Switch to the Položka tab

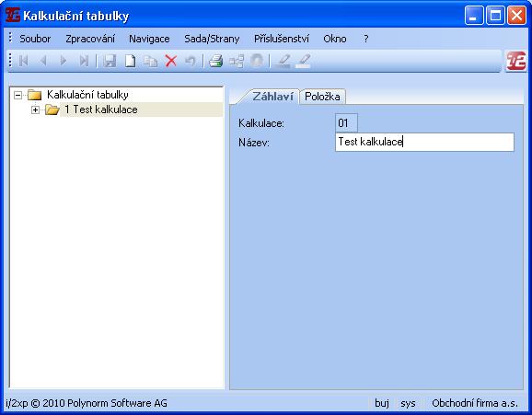322,97
